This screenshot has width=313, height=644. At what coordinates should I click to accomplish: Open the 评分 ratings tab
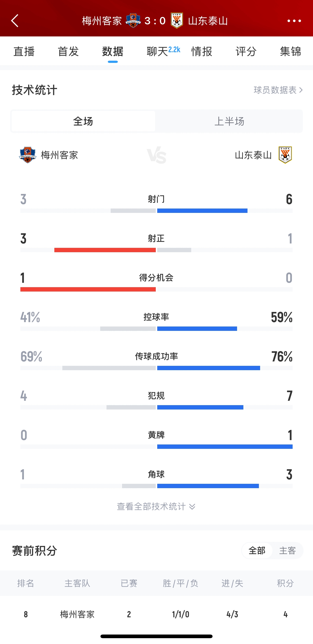tap(246, 51)
